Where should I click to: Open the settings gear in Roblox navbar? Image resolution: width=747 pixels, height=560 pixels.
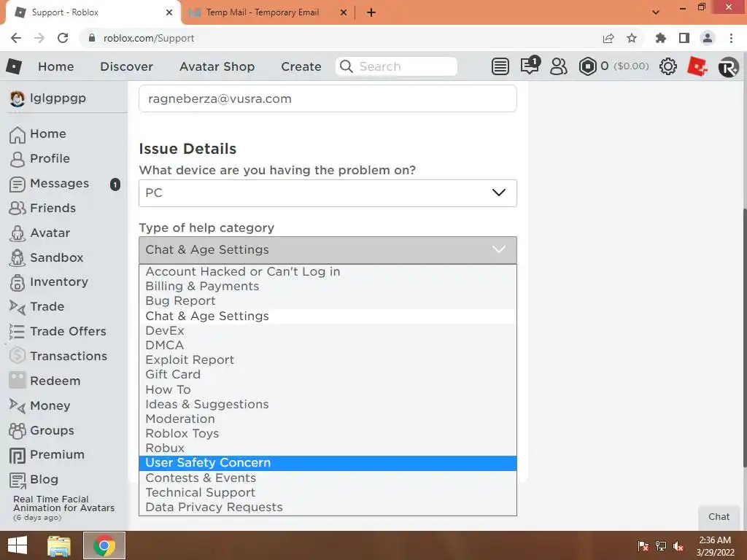[x=668, y=66]
